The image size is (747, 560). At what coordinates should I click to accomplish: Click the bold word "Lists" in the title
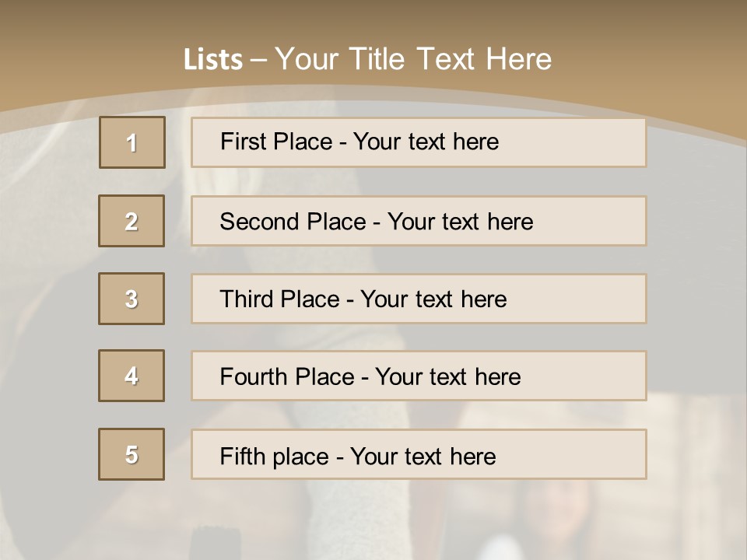tap(212, 60)
